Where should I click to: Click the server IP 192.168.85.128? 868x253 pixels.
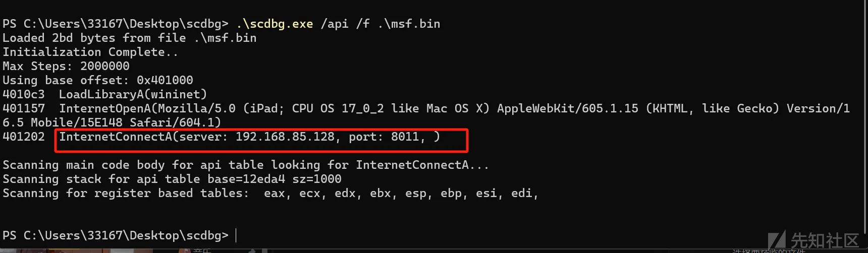pyautogui.click(x=285, y=137)
